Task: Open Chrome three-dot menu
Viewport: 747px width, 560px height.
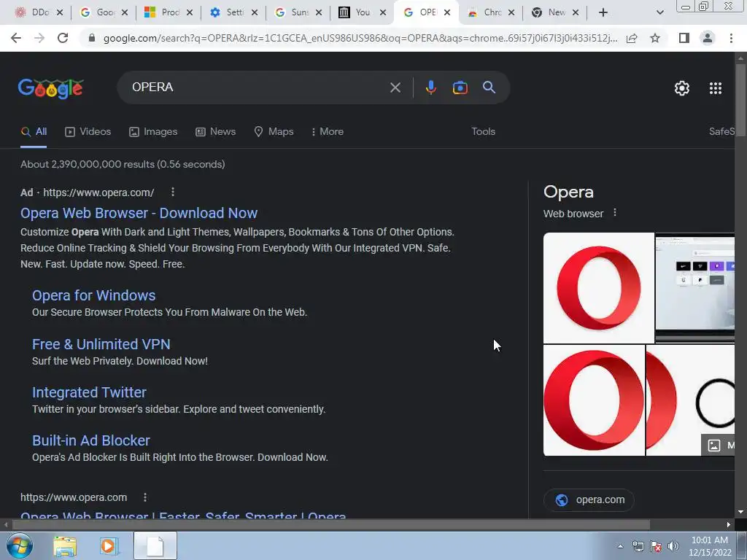Action: 731,38
